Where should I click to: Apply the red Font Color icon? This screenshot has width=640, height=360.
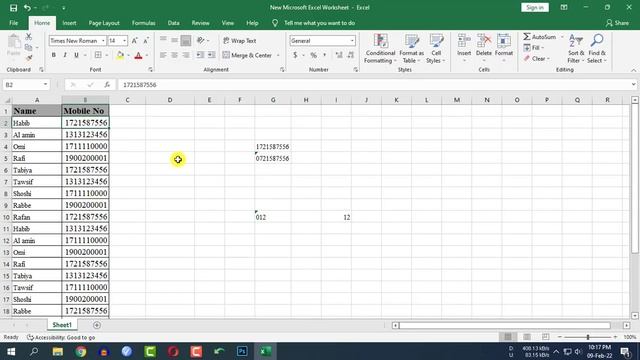coord(138,55)
